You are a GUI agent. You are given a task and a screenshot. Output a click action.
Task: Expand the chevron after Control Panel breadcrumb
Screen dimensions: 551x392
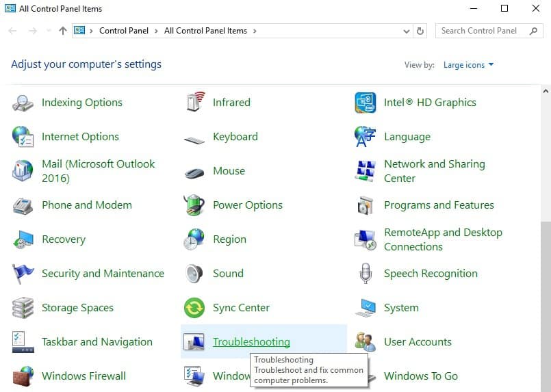pyautogui.click(x=156, y=31)
